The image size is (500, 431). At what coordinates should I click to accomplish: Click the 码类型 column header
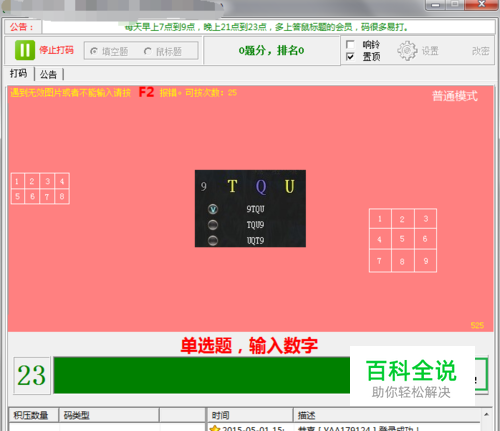[x=109, y=415]
